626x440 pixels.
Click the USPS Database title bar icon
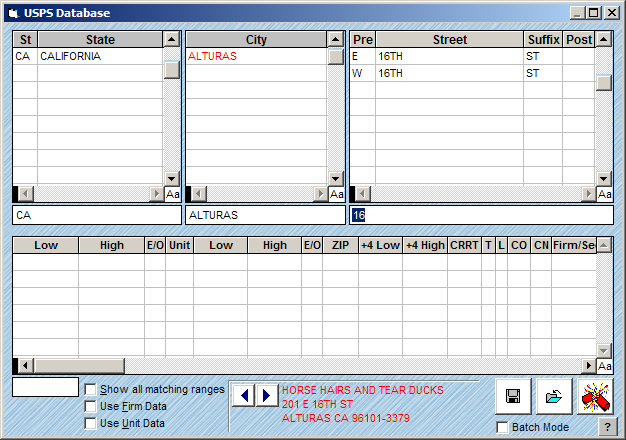[14, 13]
